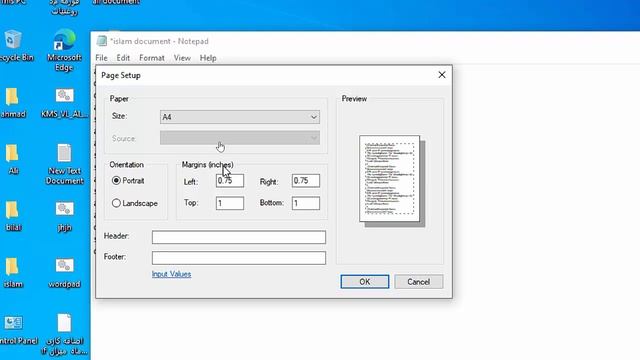Open the Edit menu in Notepad
Screen dimensions: 640x360
[123, 58]
